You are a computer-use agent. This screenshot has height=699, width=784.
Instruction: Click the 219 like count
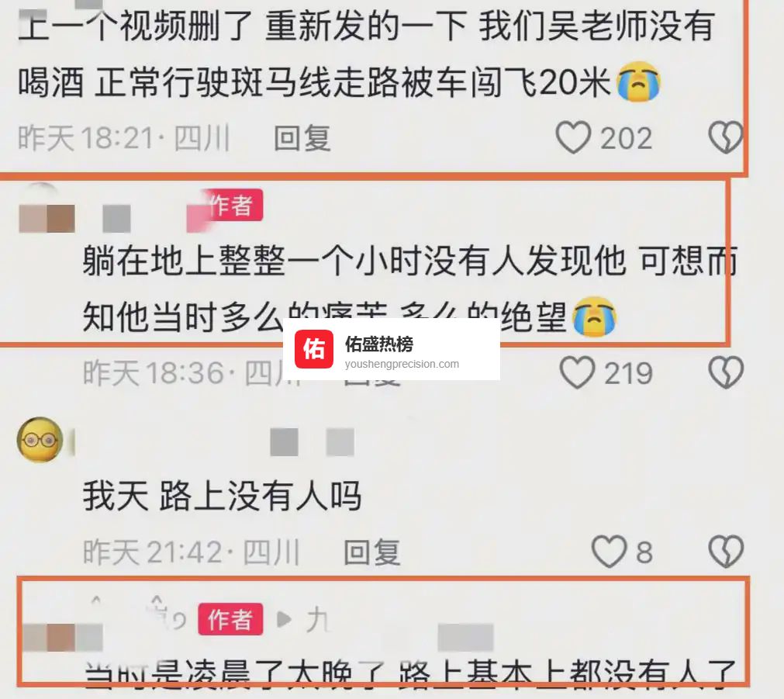pyautogui.click(x=628, y=373)
